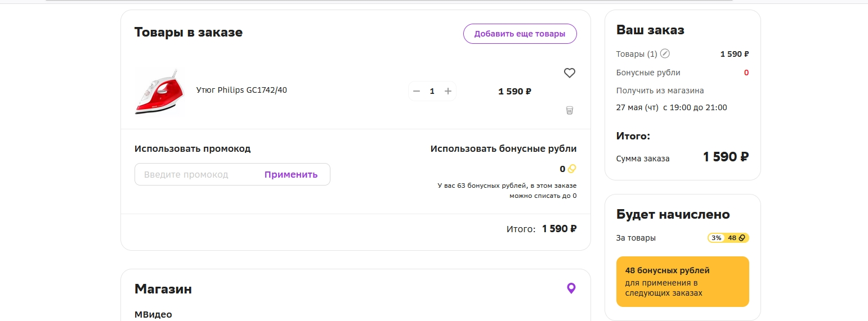Screen dimensions: 868x321
Task: Open the 'Утюг Philips GC1742/40' product link
Action: pyautogui.click(x=241, y=90)
